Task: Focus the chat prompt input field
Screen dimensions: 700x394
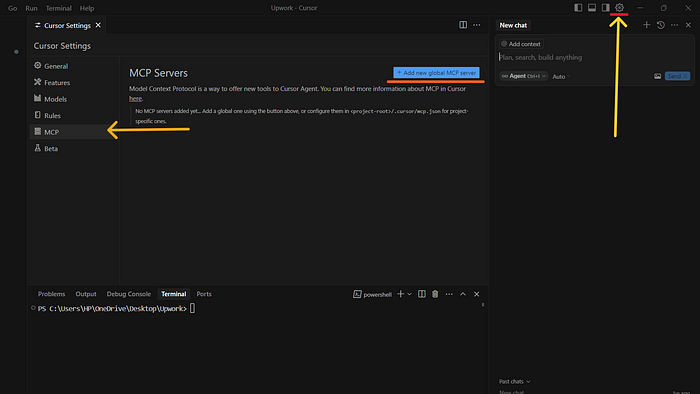Action: [x=594, y=58]
